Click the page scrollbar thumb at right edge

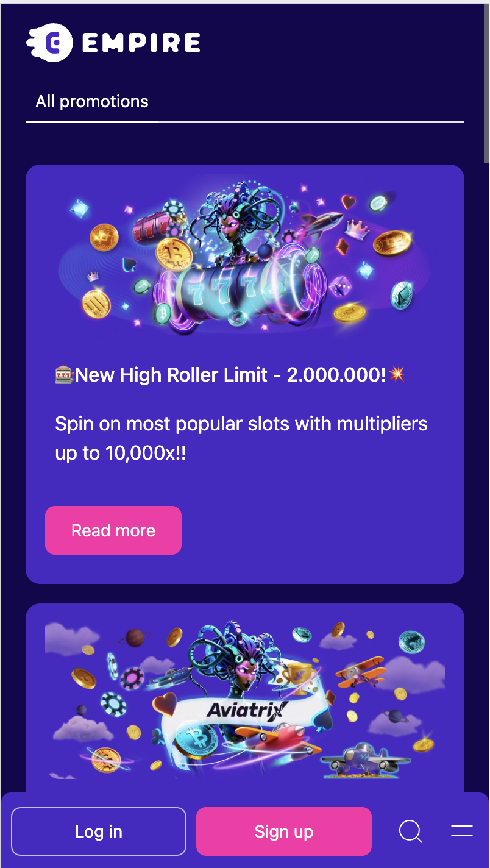pos(486,84)
